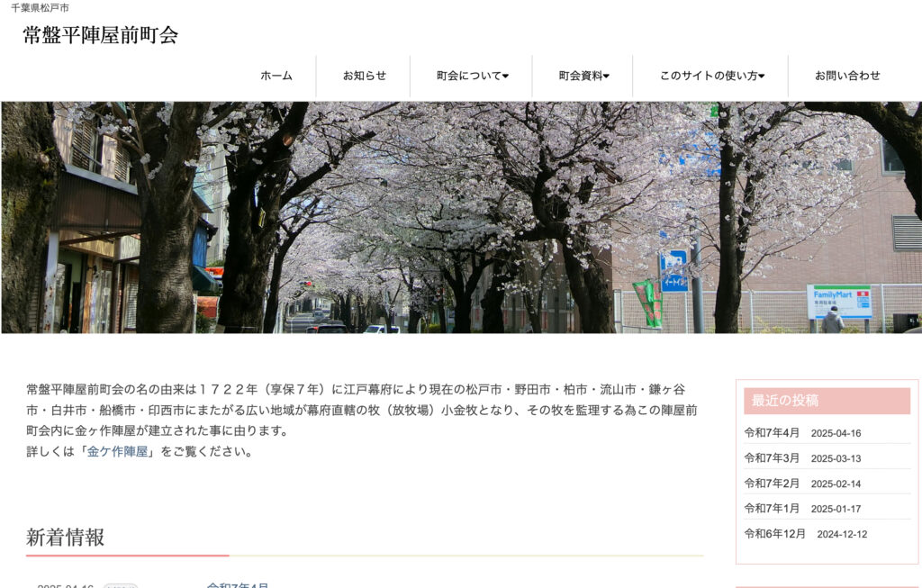Follow the 金ケ作陣屋 link

(x=118, y=452)
